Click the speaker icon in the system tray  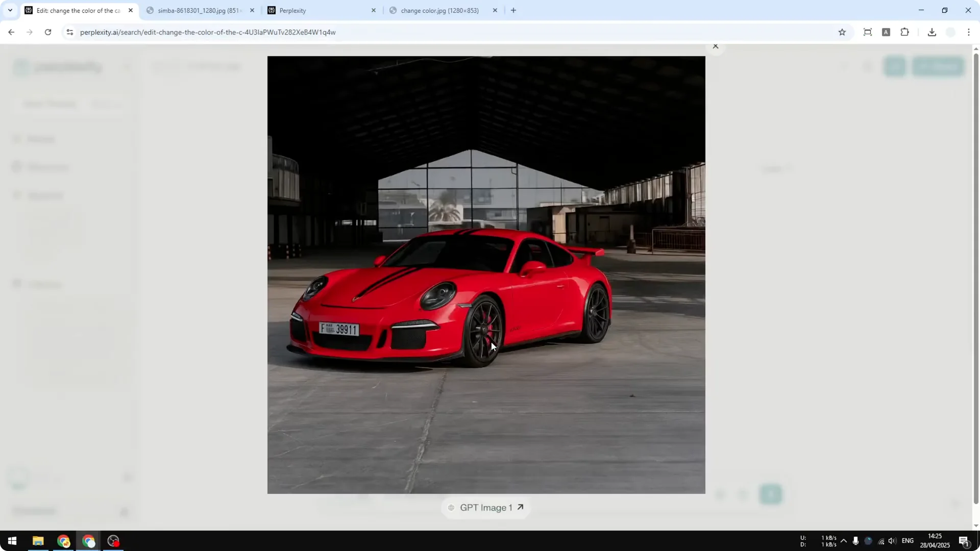892,541
